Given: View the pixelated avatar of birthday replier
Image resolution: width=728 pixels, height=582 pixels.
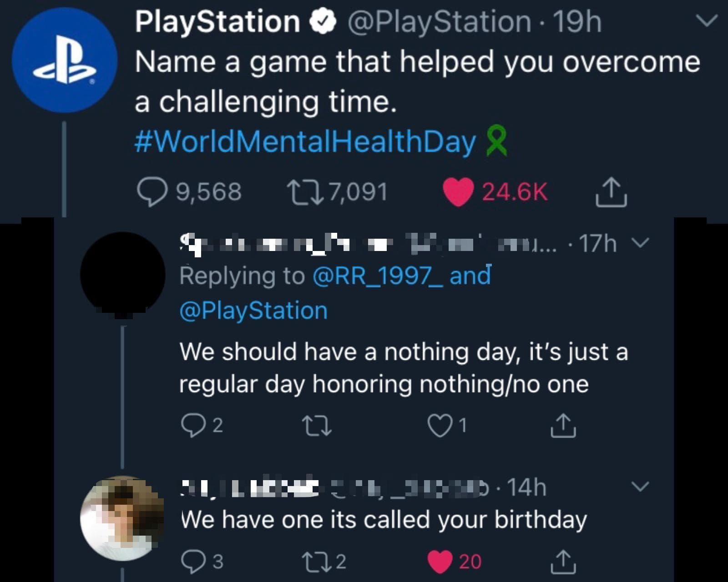Looking at the screenshot, I should [x=123, y=518].
